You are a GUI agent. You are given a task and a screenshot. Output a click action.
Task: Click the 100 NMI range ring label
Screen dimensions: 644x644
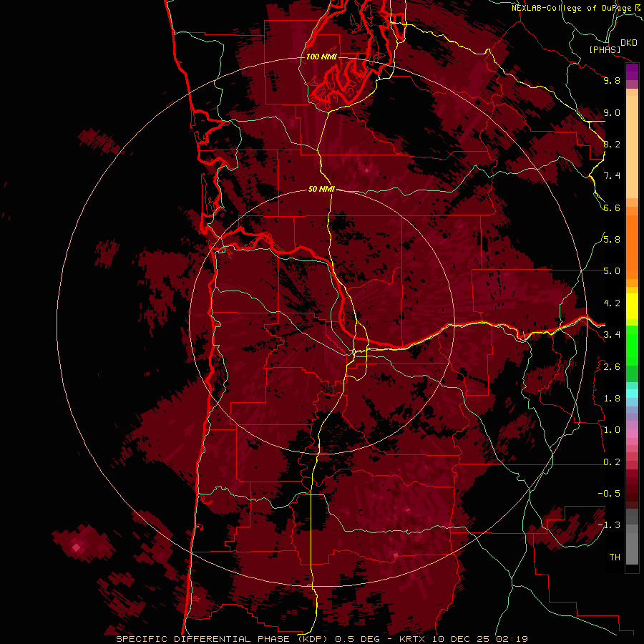pos(321,57)
